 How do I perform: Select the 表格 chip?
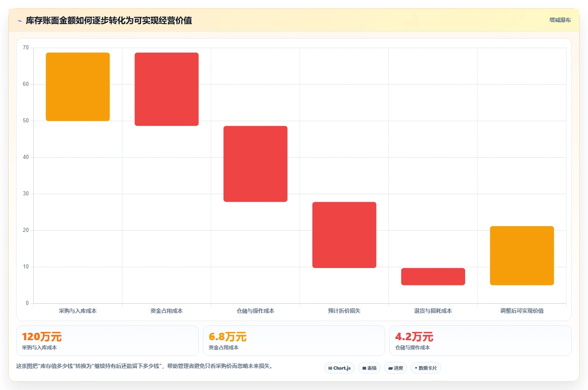click(369, 368)
